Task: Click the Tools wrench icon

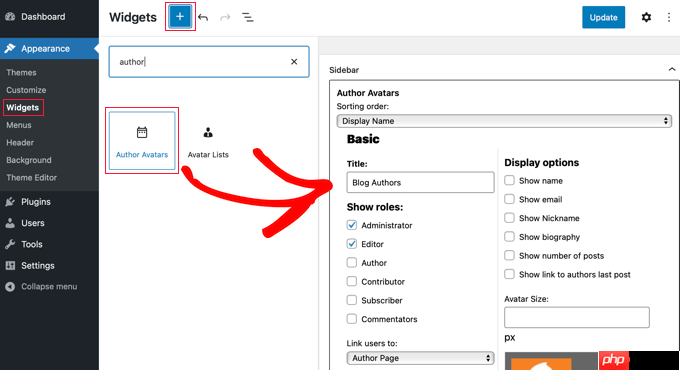Action: [x=10, y=244]
